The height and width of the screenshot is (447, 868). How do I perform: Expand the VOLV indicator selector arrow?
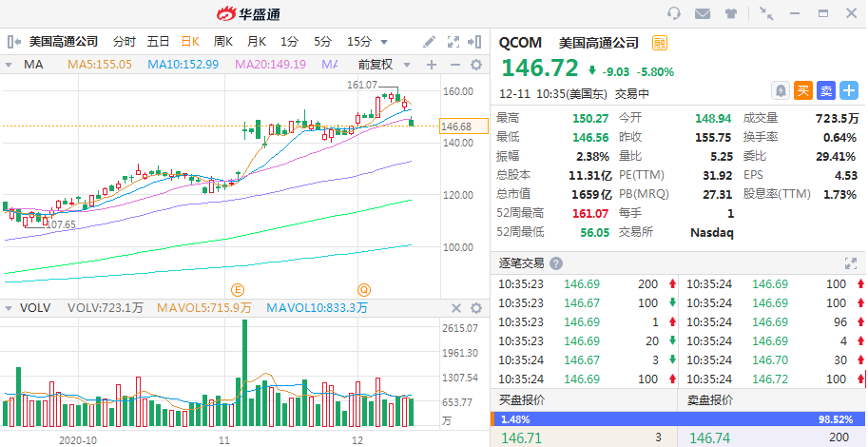click(9, 308)
